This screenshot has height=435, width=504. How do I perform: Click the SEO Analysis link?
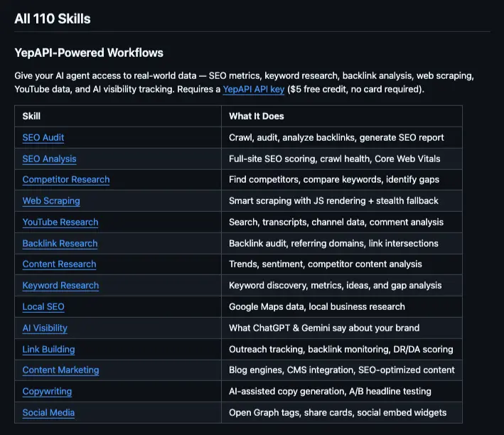[x=49, y=159]
